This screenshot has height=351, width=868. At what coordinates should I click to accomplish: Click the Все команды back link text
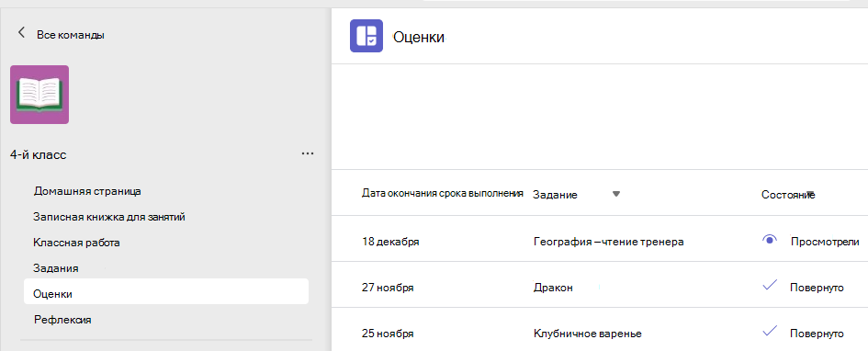tap(71, 35)
